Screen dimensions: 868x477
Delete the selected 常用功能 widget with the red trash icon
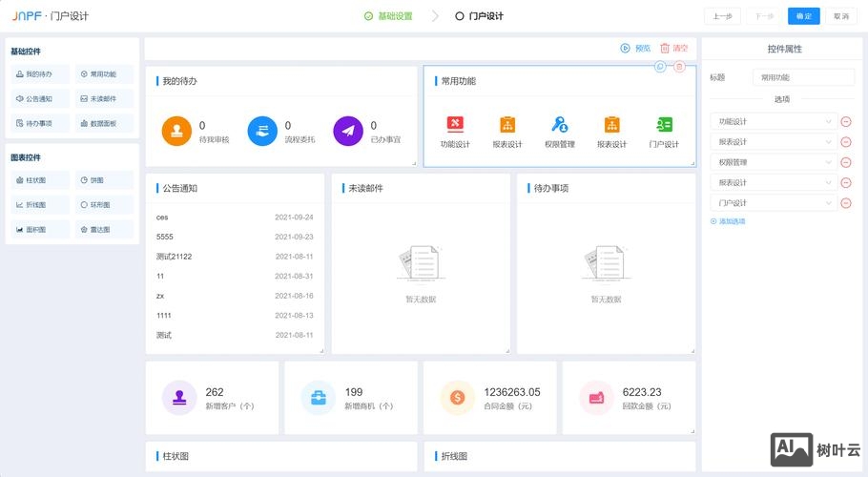point(679,67)
